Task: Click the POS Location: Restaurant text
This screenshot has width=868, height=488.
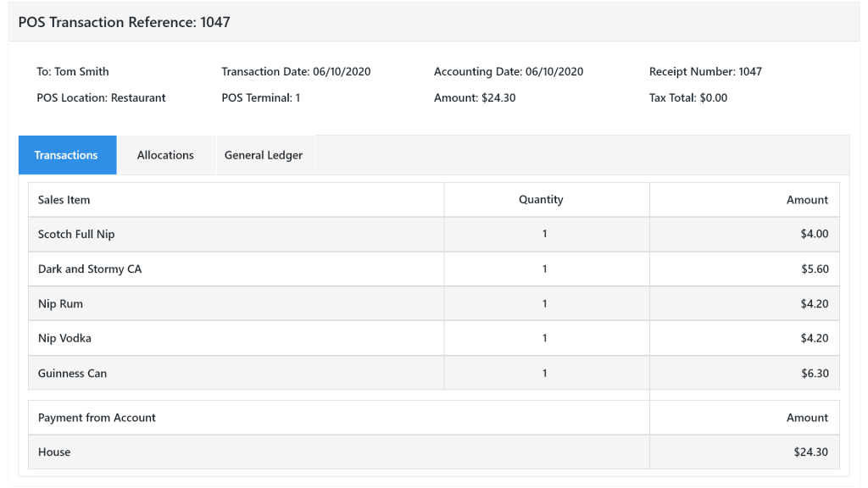Action: click(101, 97)
